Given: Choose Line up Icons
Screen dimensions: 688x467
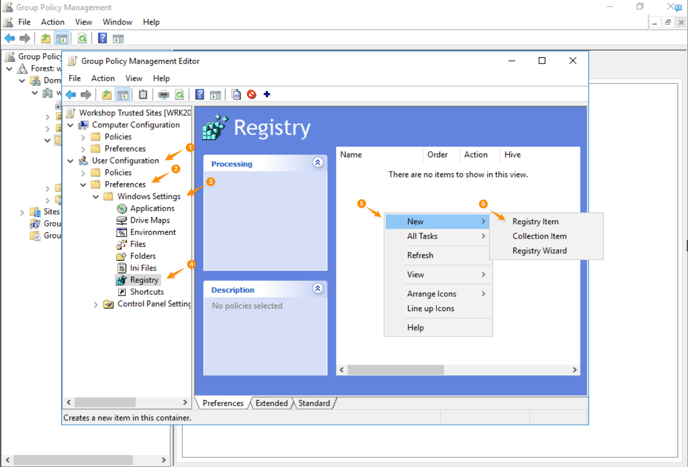Looking at the screenshot, I should coord(438,309).
